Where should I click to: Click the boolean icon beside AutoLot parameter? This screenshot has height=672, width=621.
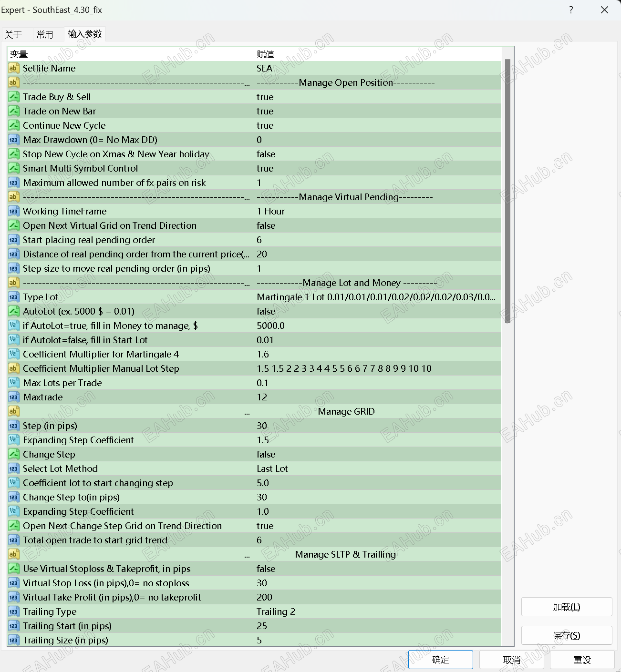click(x=13, y=311)
